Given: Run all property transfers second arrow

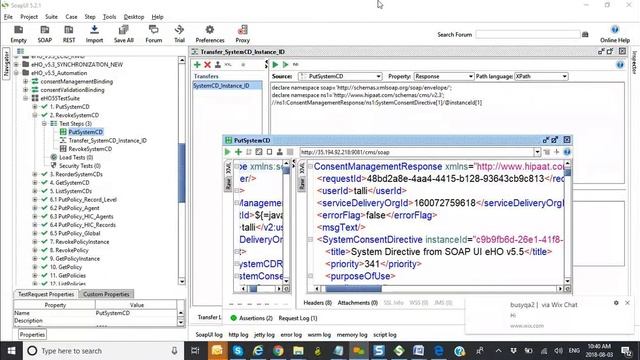Looking at the screenshot, I should point(285,64).
